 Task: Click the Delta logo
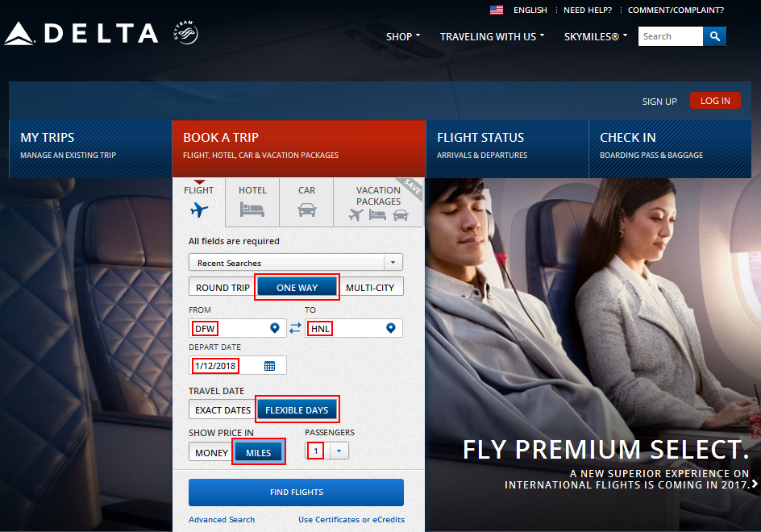(x=81, y=34)
